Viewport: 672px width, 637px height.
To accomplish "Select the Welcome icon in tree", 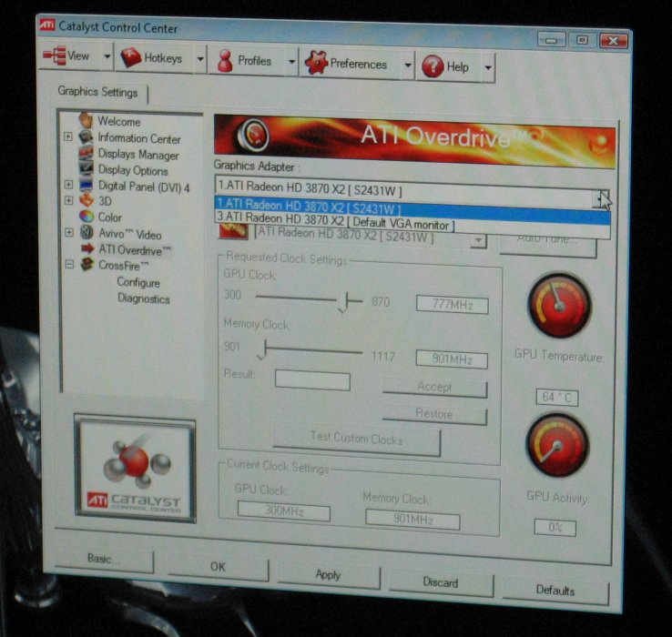I will tap(86, 120).
